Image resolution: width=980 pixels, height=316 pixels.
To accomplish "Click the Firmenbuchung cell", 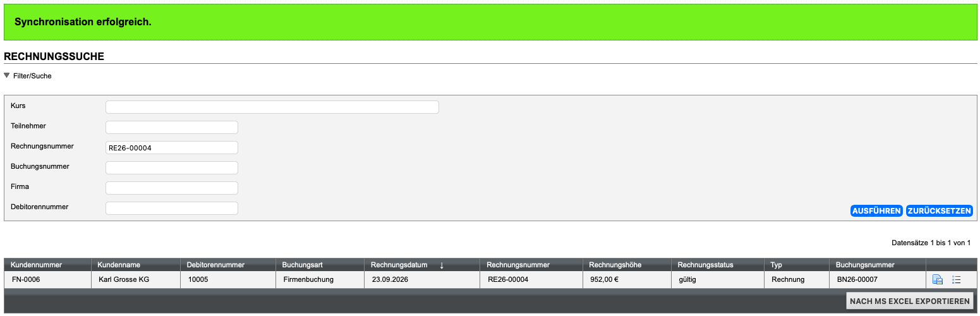I will click(x=320, y=279).
